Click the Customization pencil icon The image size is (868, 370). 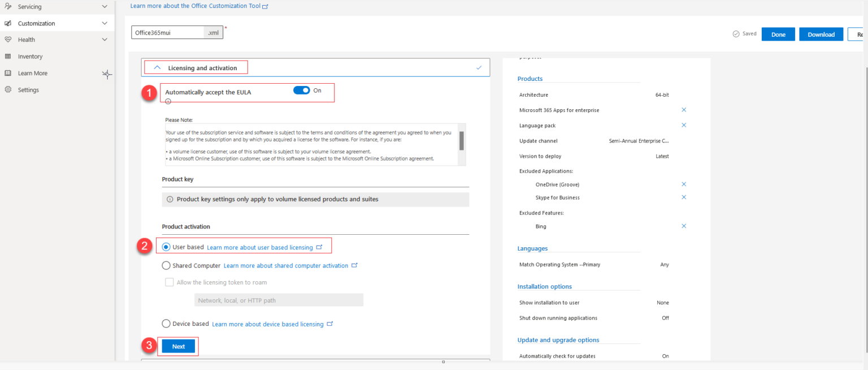pos(8,23)
